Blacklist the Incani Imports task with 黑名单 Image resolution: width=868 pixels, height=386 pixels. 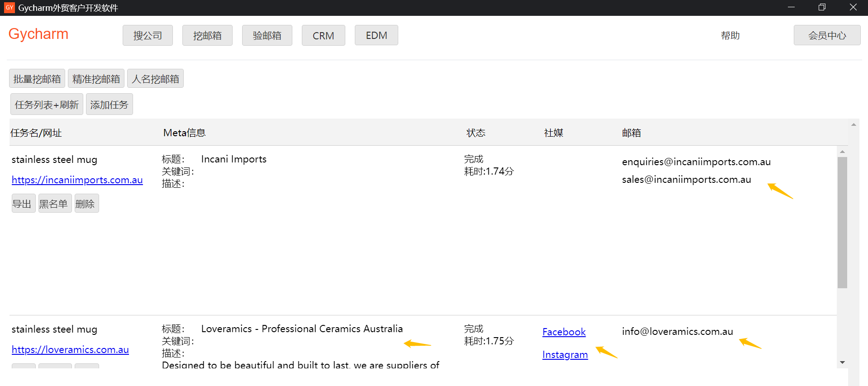click(55, 204)
